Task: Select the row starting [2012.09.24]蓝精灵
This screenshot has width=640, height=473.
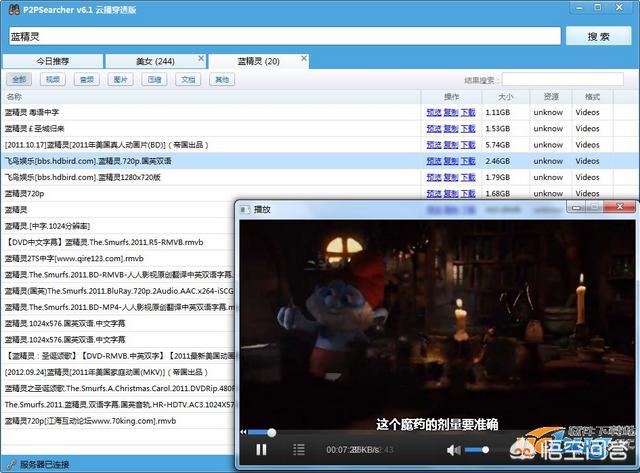Action: click(118, 372)
